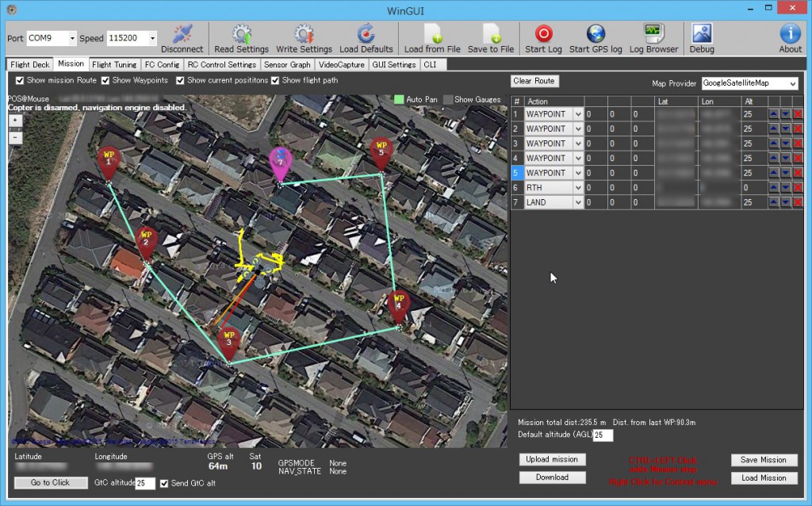Click the Disconnect plug icon
This screenshot has height=506, width=812.
pos(182,33)
